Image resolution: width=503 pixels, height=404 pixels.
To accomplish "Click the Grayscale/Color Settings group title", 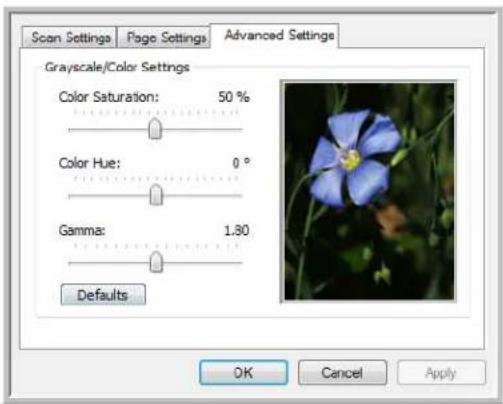I will (x=117, y=67).
